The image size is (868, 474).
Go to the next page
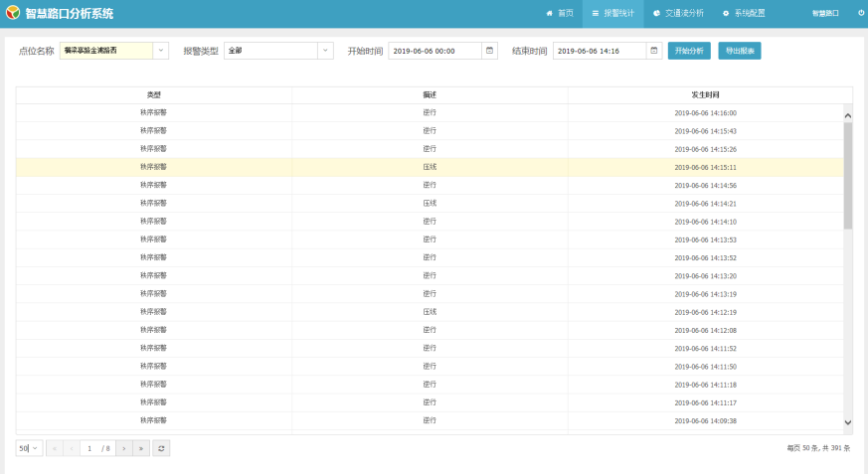124,448
